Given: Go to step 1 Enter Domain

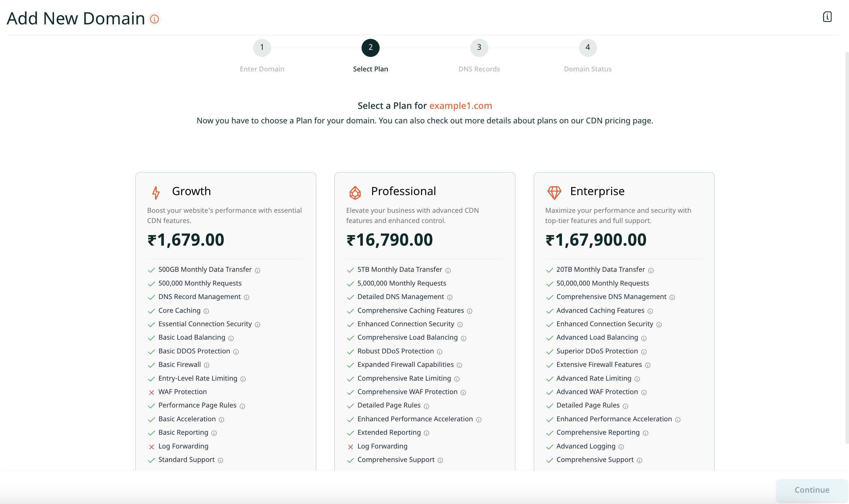Looking at the screenshot, I should click(262, 48).
